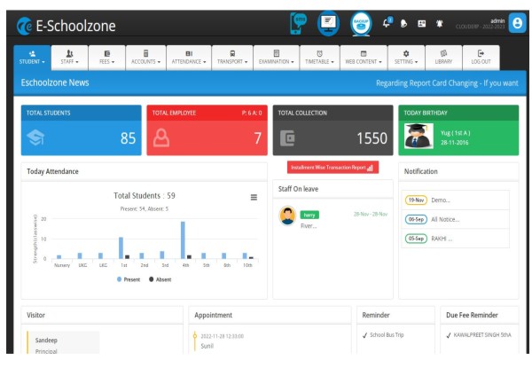Expand the Student dropdown menu
The image size is (532, 392).
click(34, 57)
